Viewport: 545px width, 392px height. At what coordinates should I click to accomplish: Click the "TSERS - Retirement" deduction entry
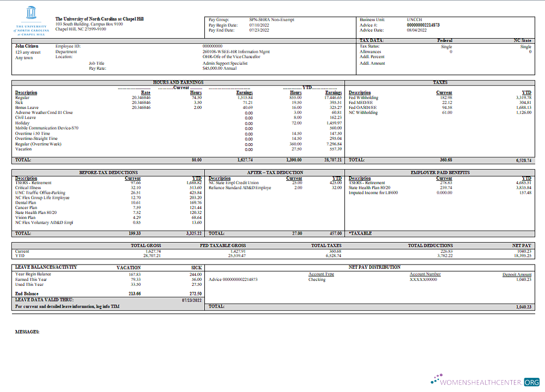pos(34,183)
